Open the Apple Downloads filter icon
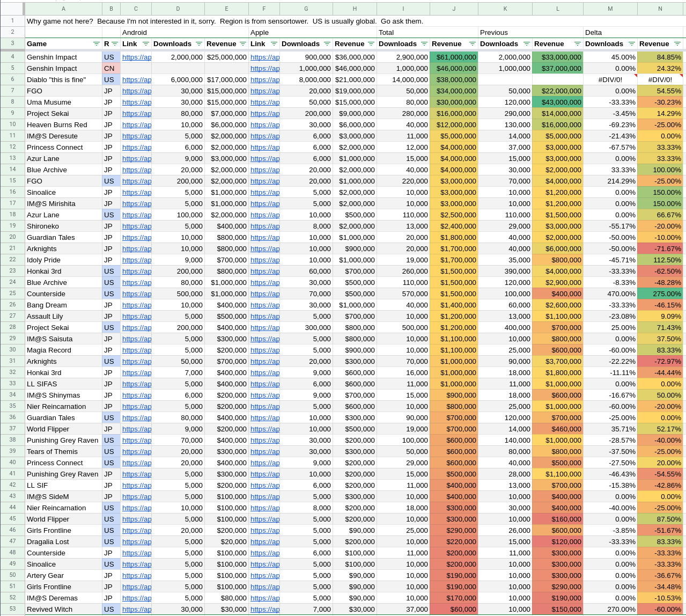 327,44
